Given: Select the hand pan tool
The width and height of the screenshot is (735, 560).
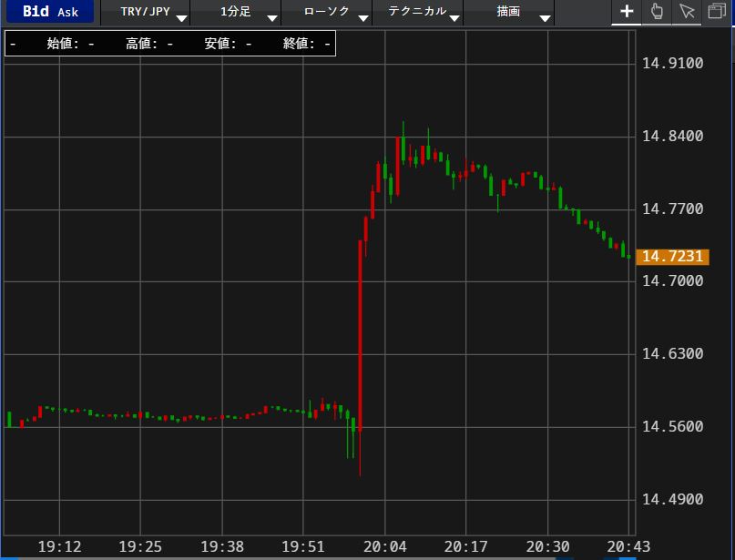Looking at the screenshot, I should 657,12.
